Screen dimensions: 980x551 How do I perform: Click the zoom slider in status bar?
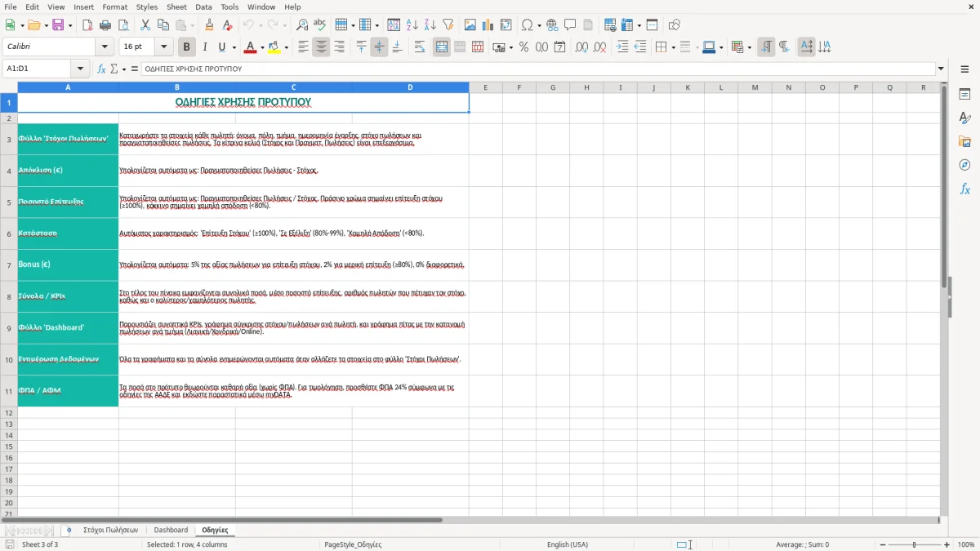pos(914,544)
